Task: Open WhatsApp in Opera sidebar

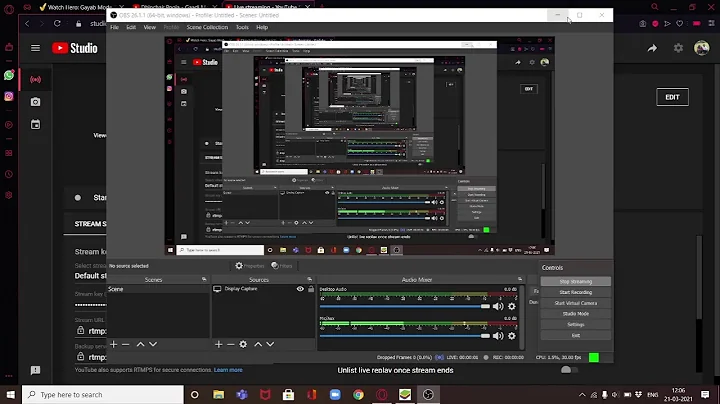Action: pos(9,75)
